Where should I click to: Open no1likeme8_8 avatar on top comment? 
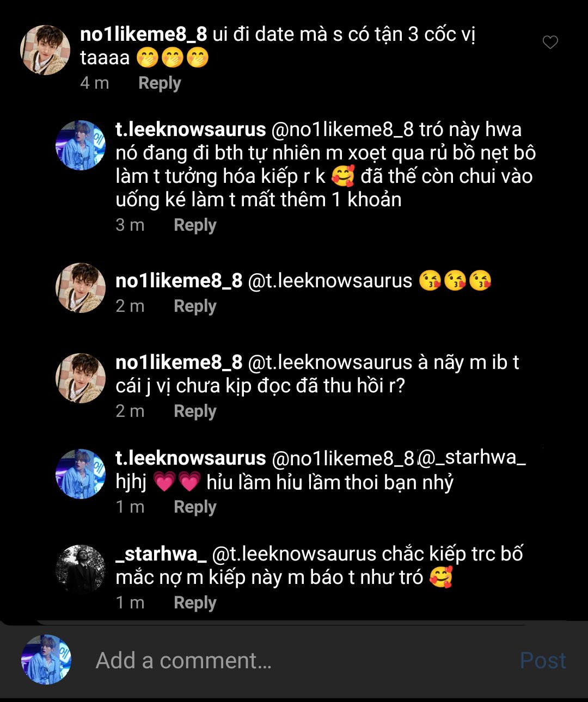click(x=45, y=50)
